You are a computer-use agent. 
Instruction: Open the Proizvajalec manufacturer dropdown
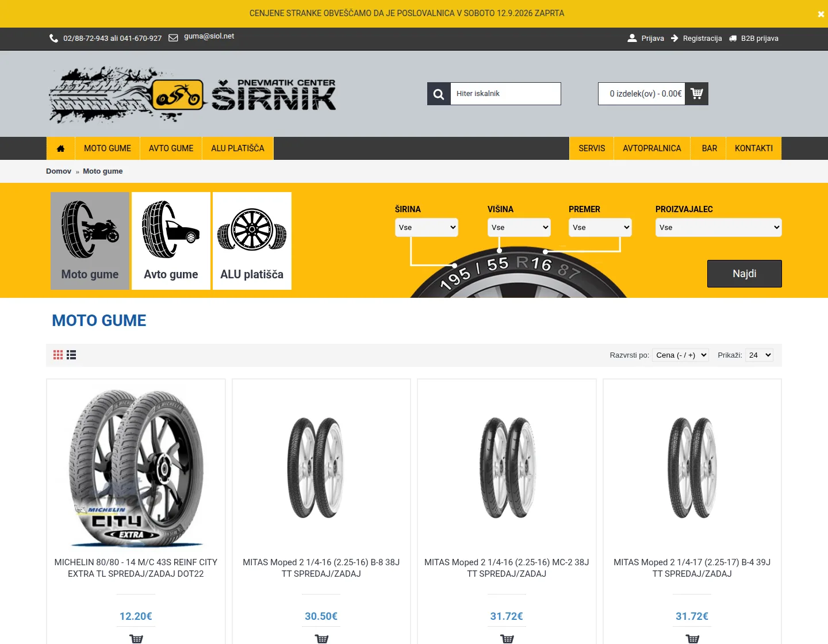(x=719, y=228)
